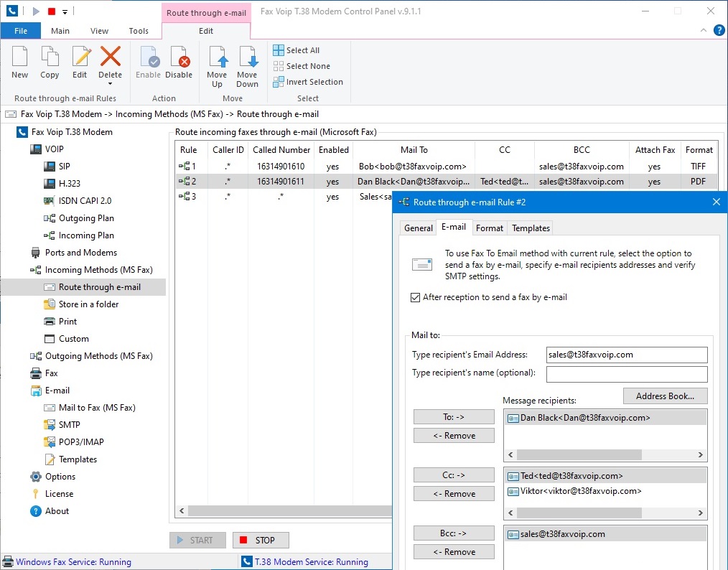This screenshot has height=570, width=728.
Task: Click the Bcc: -> button
Action: click(454, 533)
